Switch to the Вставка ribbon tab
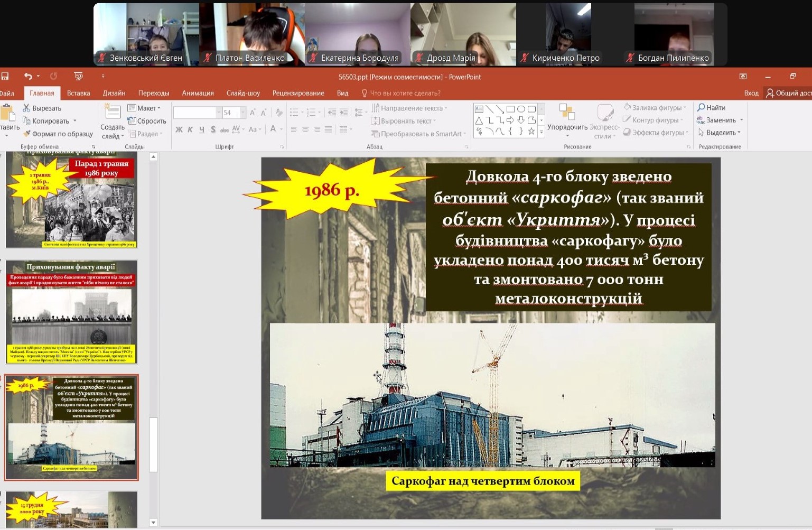This screenshot has width=812, height=530. click(x=78, y=93)
